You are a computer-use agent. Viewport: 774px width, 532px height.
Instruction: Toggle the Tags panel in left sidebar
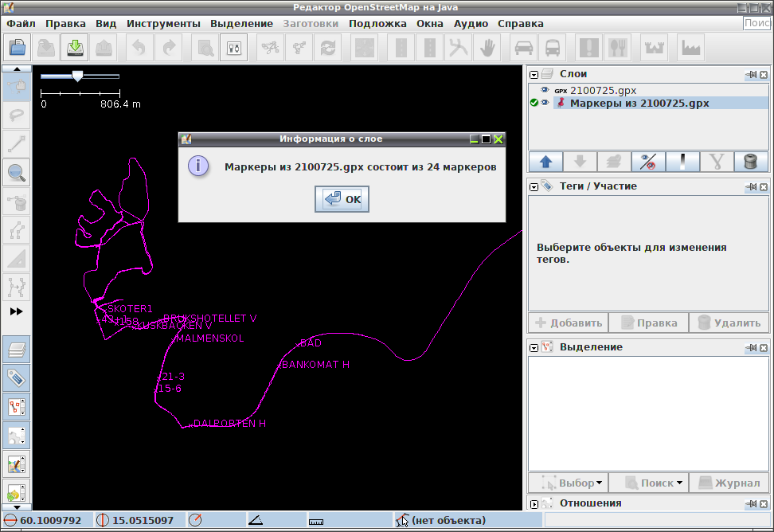tap(16, 378)
